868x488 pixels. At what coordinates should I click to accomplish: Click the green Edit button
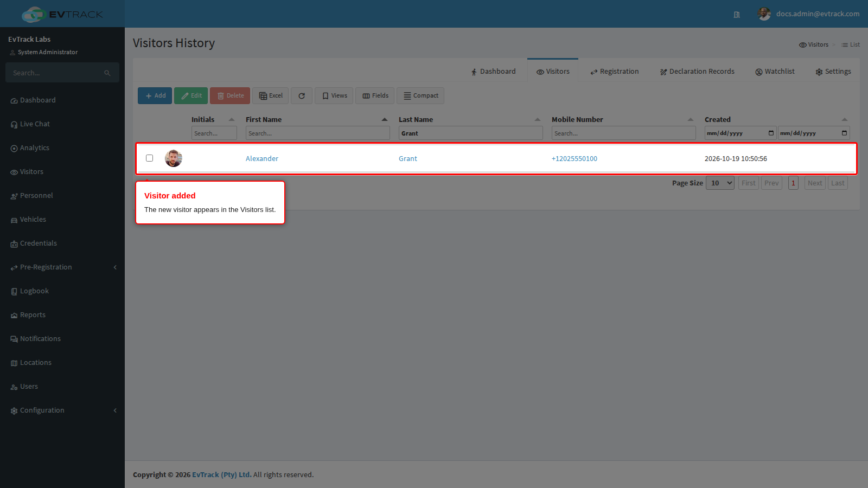(191, 95)
